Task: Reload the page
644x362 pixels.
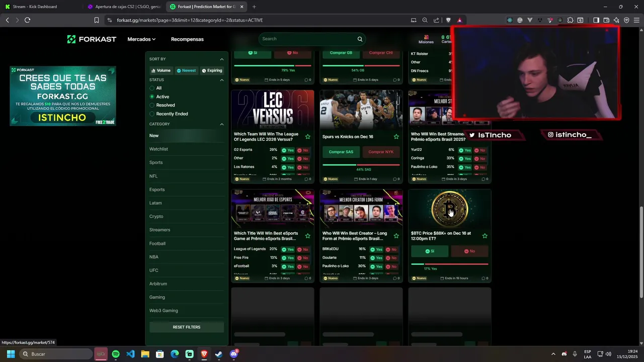Action: click(x=27, y=20)
